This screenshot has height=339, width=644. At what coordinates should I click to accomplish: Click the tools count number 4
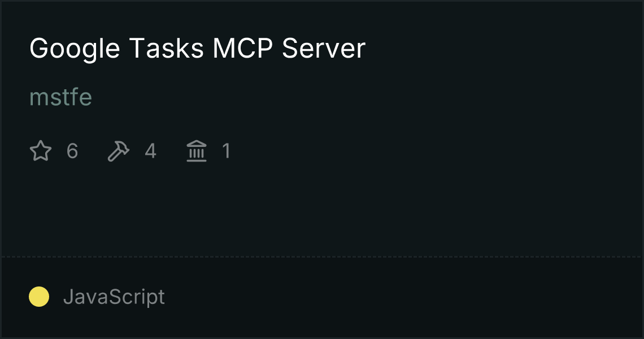[150, 151]
